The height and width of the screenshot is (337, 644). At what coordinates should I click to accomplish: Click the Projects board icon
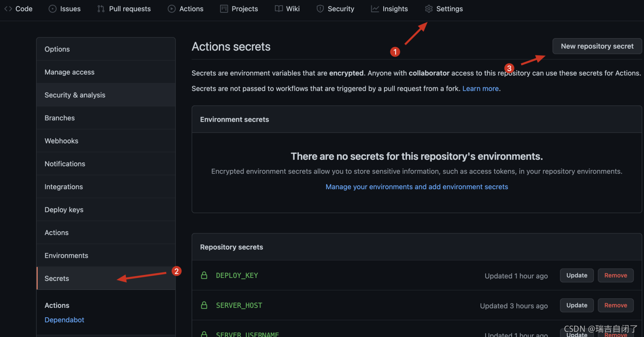tap(224, 9)
